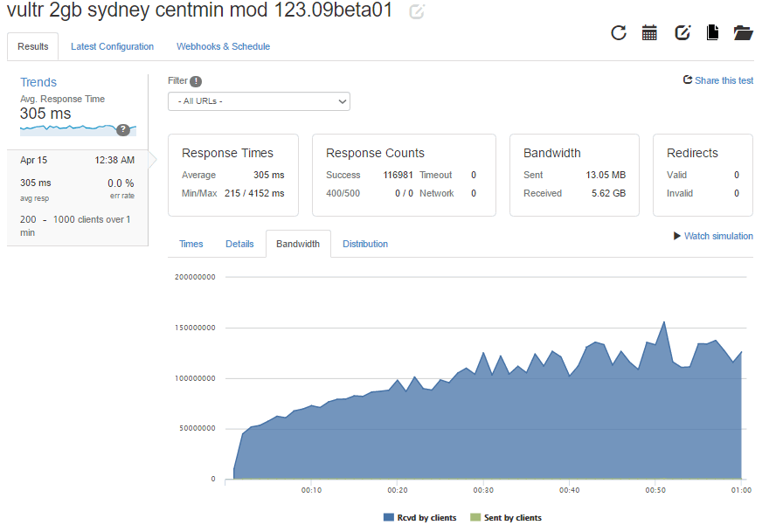Image resolution: width=769 pixels, height=532 pixels.
Task: Open the schedule calendar icon
Action: tap(649, 33)
